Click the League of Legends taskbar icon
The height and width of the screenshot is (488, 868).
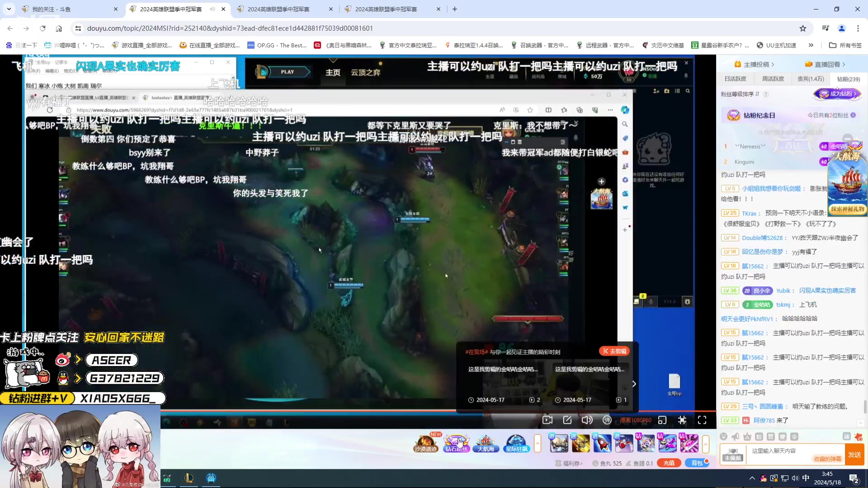point(189,478)
